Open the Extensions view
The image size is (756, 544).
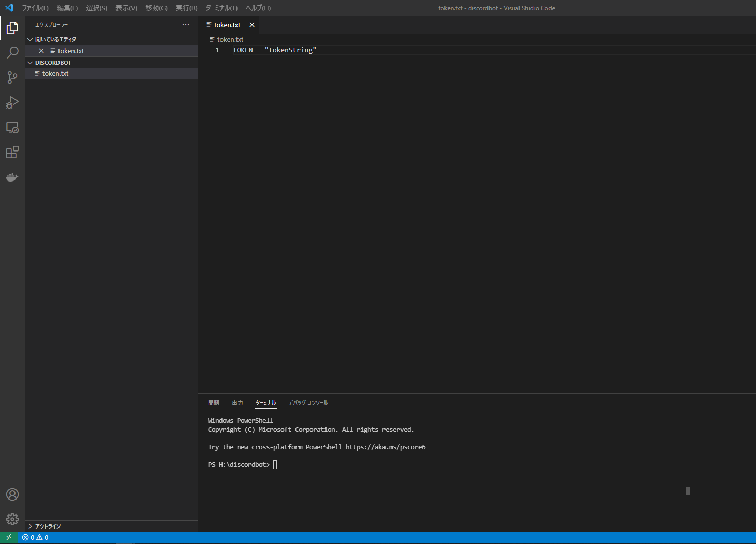coord(12,152)
